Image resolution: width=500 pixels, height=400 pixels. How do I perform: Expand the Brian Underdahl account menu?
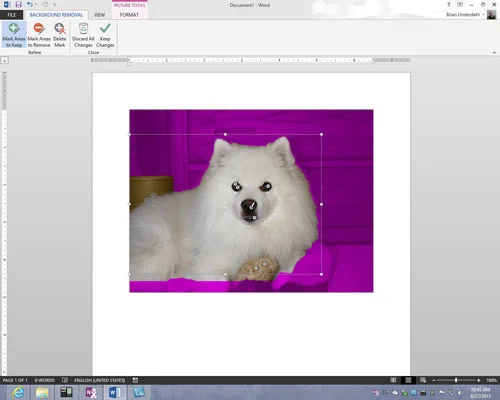(465, 15)
